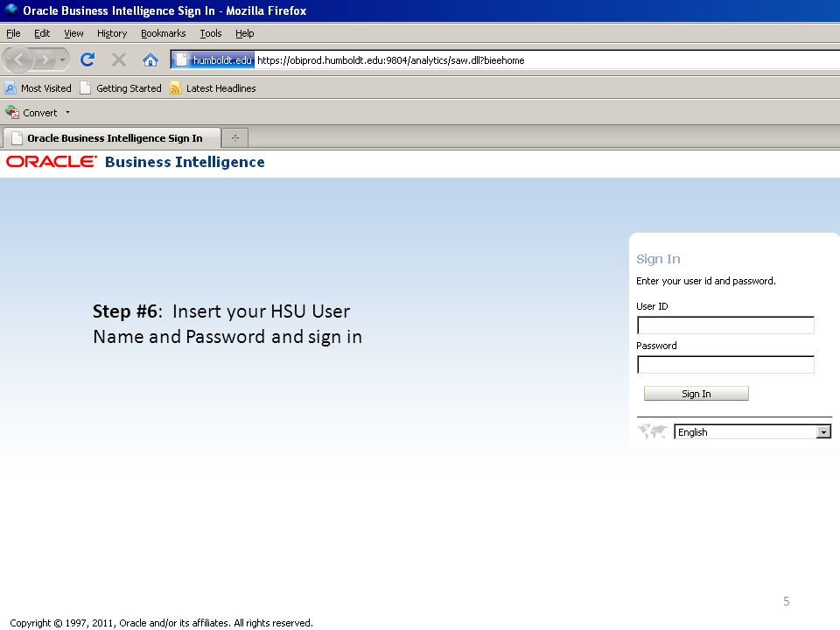Screen dimensions: 840x630
Task: Open the View menu
Action: click(73, 33)
